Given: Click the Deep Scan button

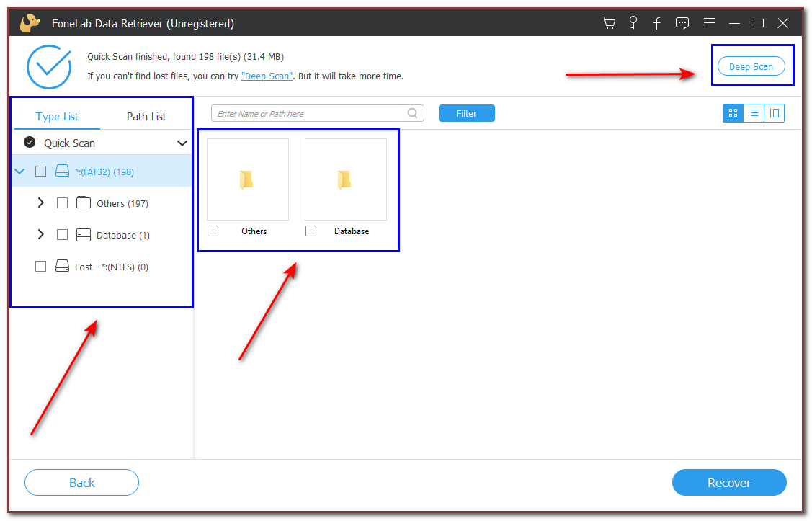Looking at the screenshot, I should pos(751,66).
